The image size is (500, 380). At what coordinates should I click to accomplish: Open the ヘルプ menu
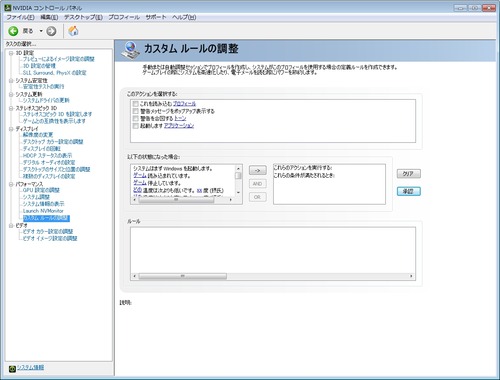point(184,17)
